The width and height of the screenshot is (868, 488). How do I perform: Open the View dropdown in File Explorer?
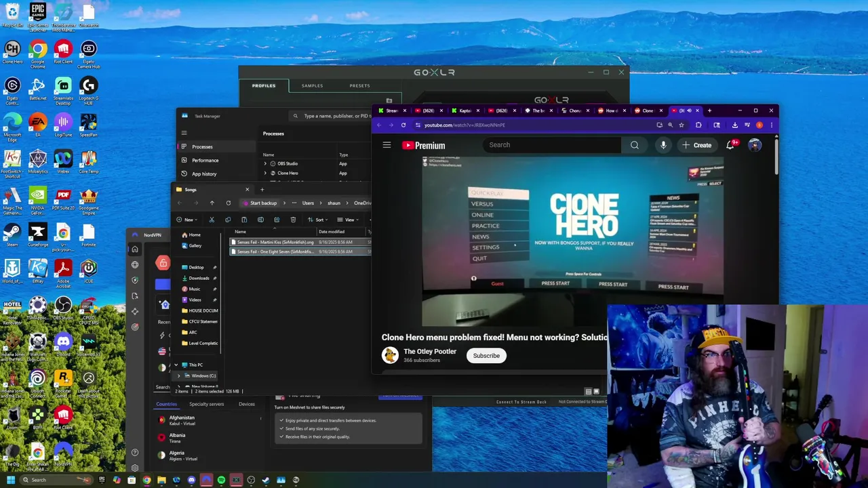point(349,220)
